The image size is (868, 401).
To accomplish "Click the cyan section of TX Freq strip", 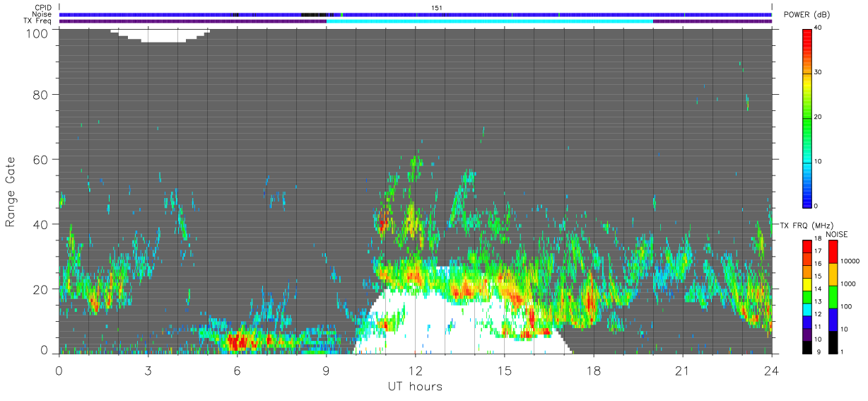I will (x=490, y=21).
